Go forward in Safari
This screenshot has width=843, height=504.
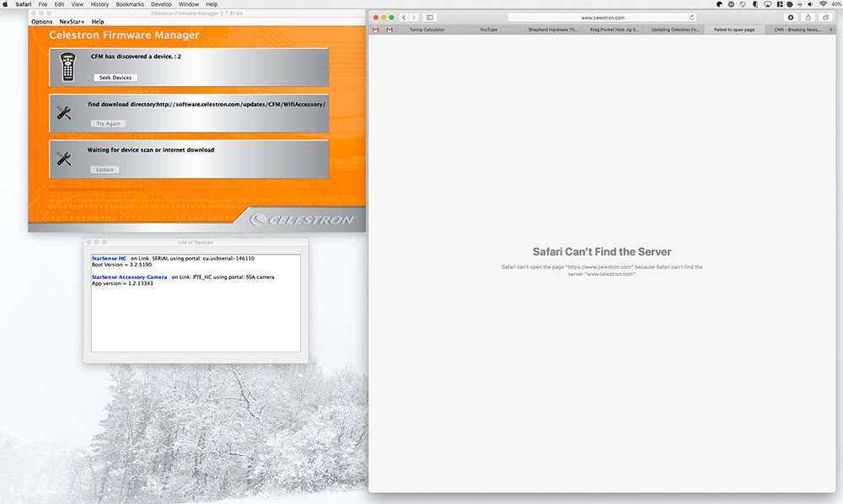click(x=414, y=17)
